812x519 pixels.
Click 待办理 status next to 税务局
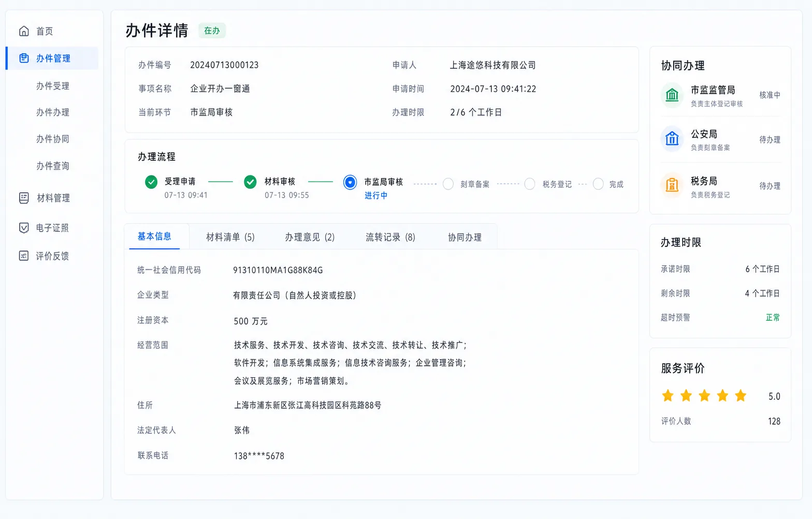tap(770, 186)
